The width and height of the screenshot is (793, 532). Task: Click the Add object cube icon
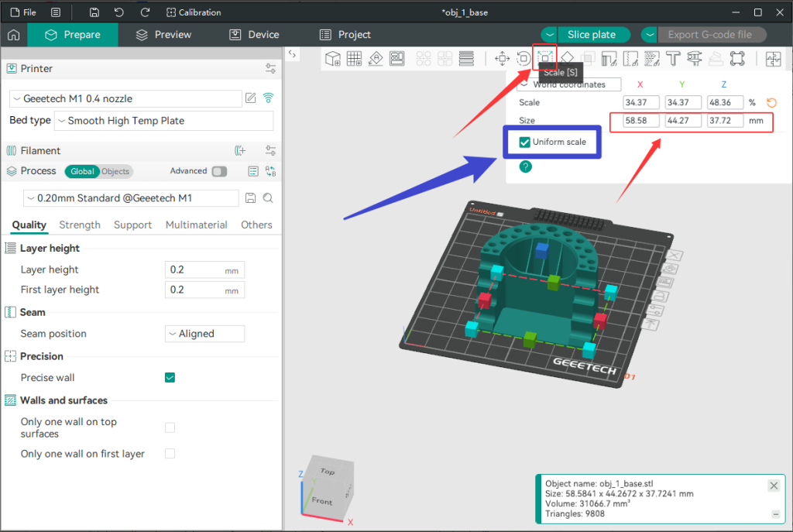(x=333, y=59)
